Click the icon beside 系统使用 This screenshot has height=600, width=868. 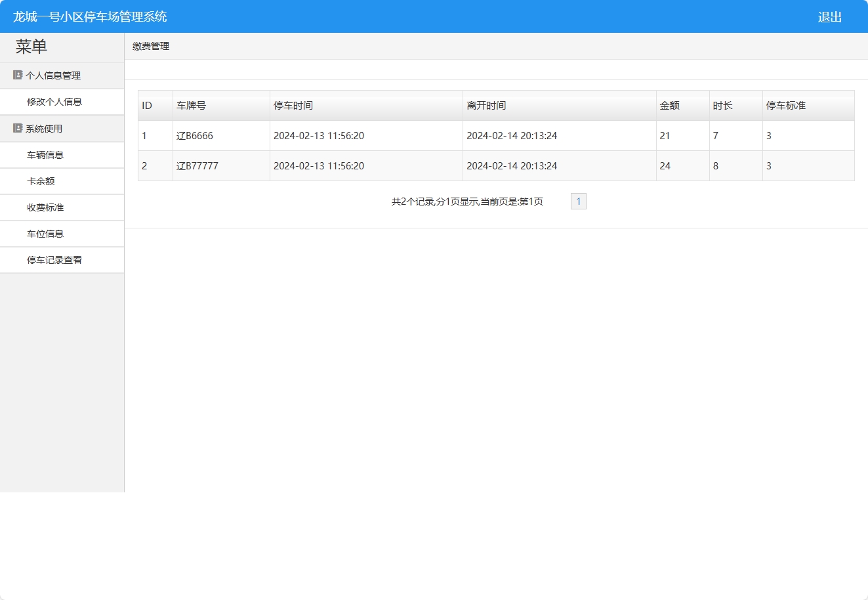(x=18, y=128)
